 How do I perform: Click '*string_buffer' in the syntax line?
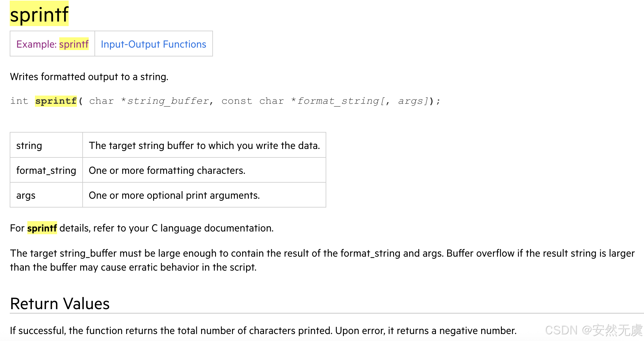pyautogui.click(x=165, y=101)
